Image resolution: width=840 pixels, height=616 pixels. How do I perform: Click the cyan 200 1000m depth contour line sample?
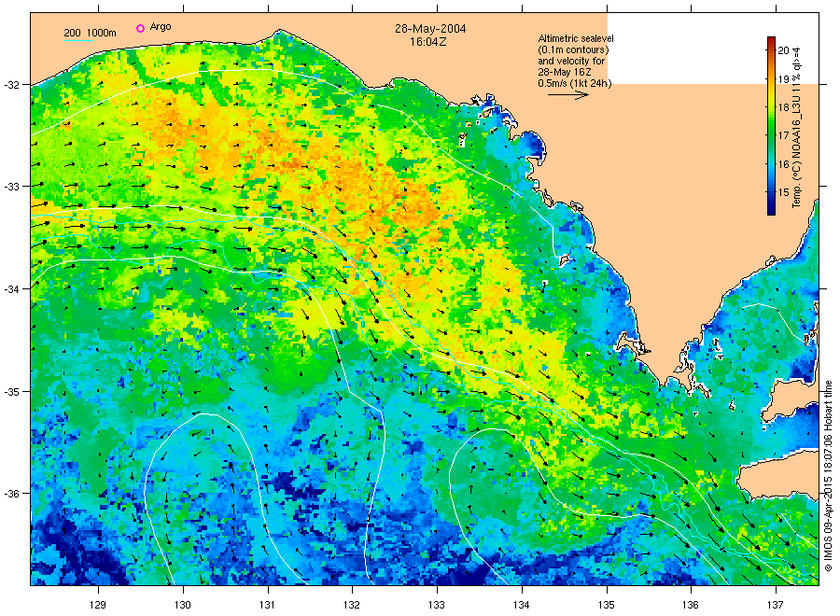point(78,40)
